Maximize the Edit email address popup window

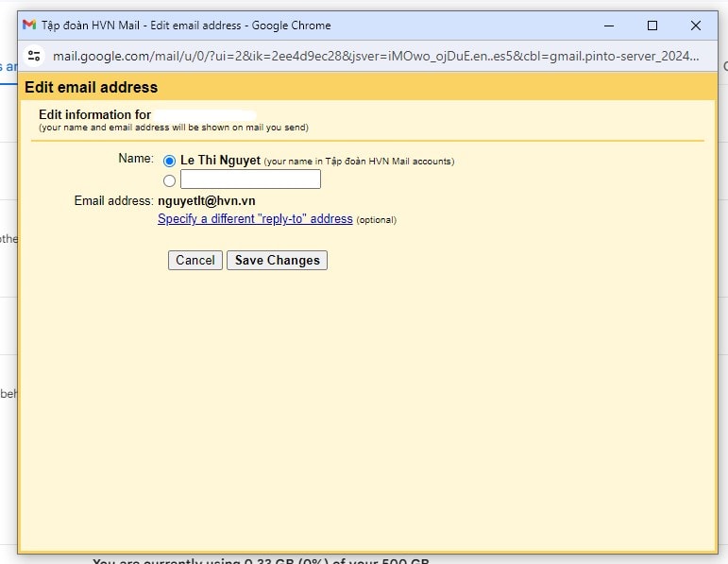click(x=652, y=26)
